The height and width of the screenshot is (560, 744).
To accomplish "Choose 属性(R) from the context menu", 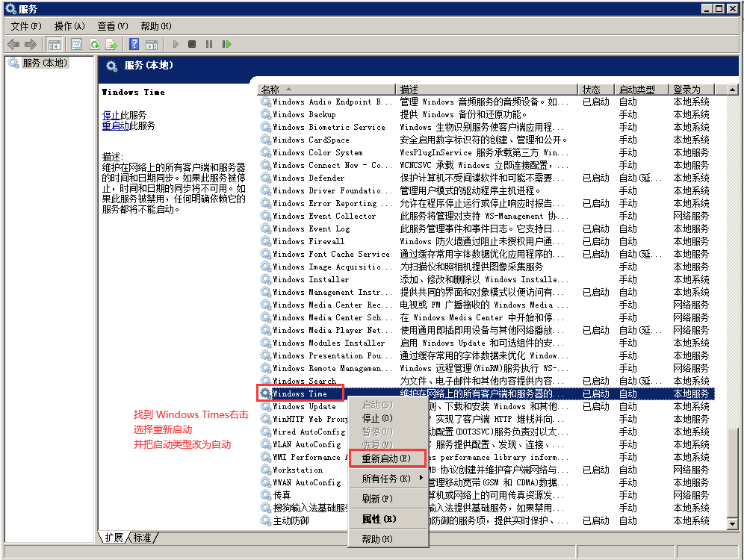I will pos(379,519).
